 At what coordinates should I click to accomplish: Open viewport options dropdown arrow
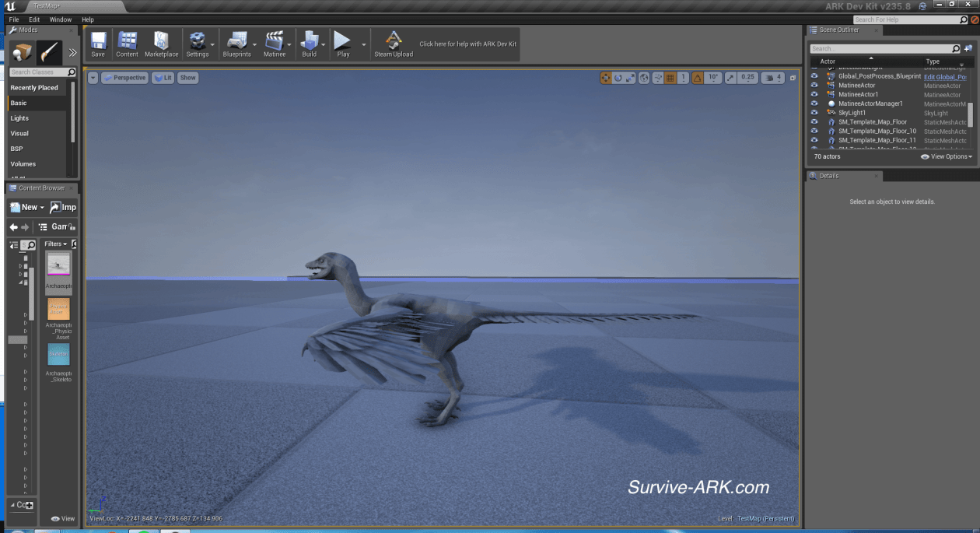point(93,78)
